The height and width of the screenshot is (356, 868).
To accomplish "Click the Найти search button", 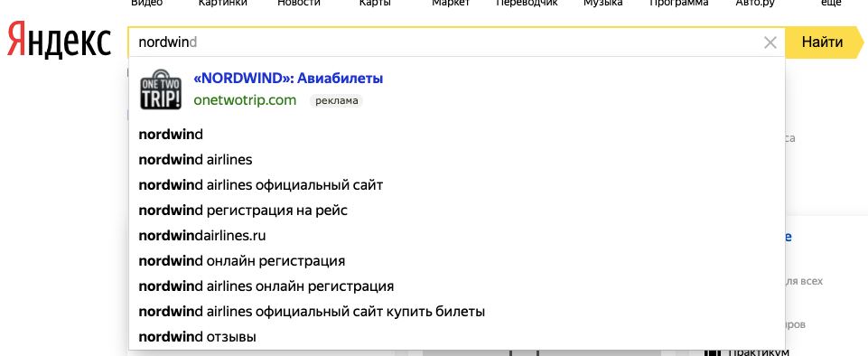I will coord(824,42).
